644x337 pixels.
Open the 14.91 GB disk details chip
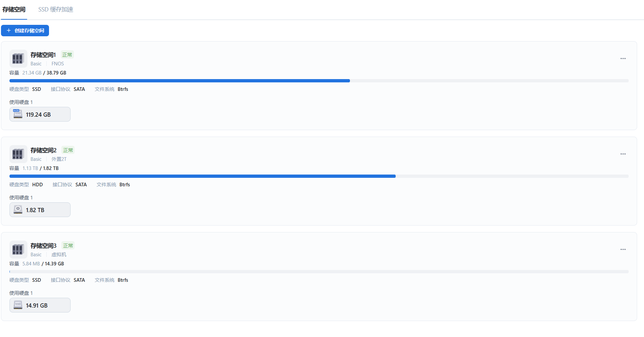40,305
